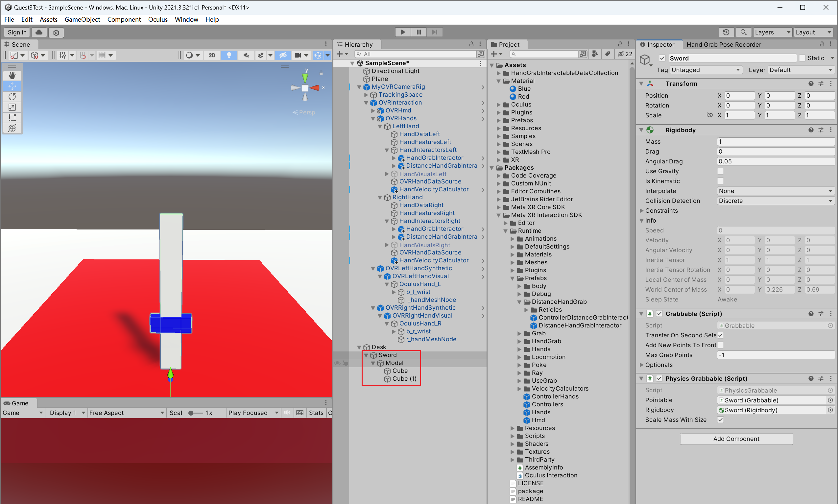Open the Component menu
The image size is (838, 504).
coord(124,19)
